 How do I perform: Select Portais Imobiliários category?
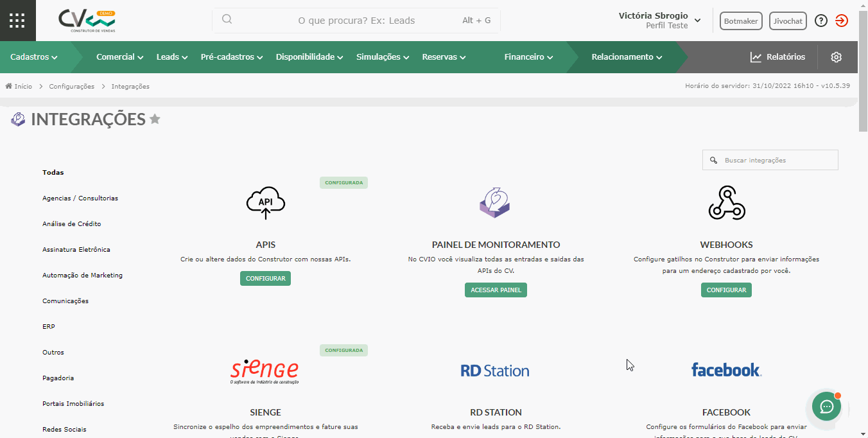73,403
